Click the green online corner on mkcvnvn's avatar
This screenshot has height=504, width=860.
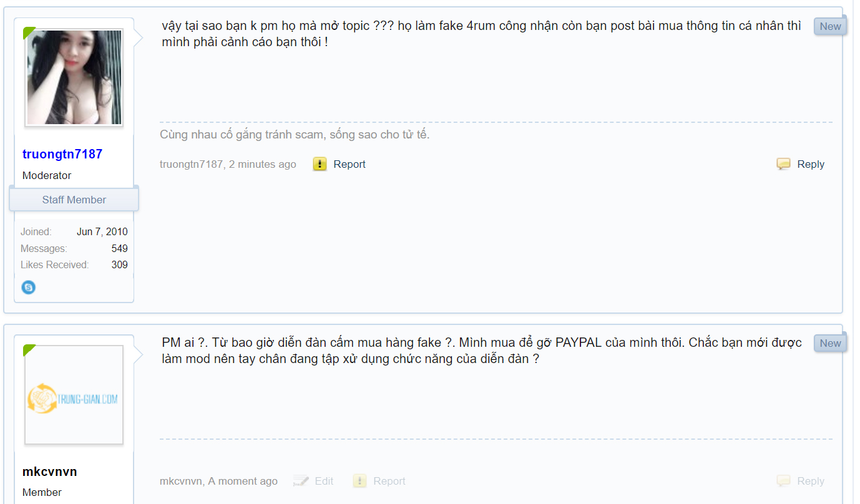(29, 350)
